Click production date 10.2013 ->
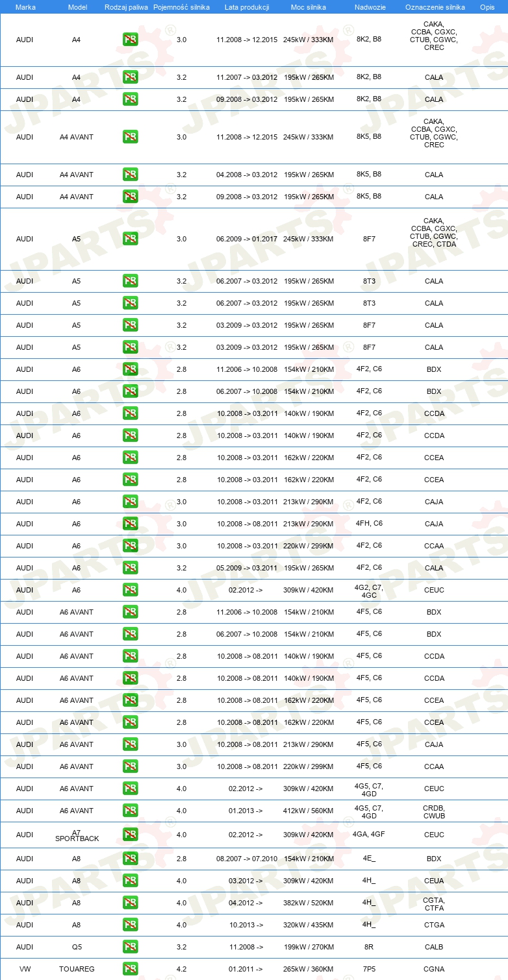Screen dimensions: 508x980 click(246, 925)
